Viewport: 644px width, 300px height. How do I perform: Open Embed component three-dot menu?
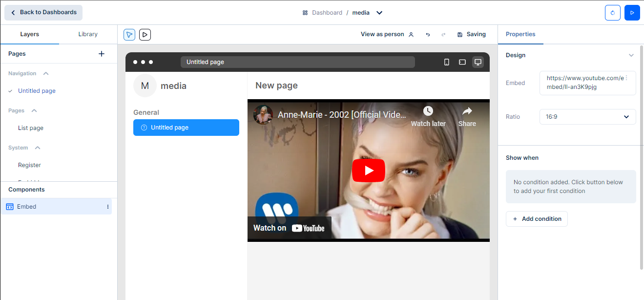[x=108, y=207]
